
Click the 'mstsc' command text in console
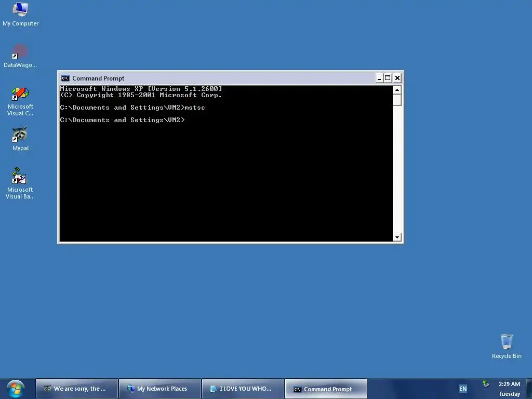tap(195, 108)
